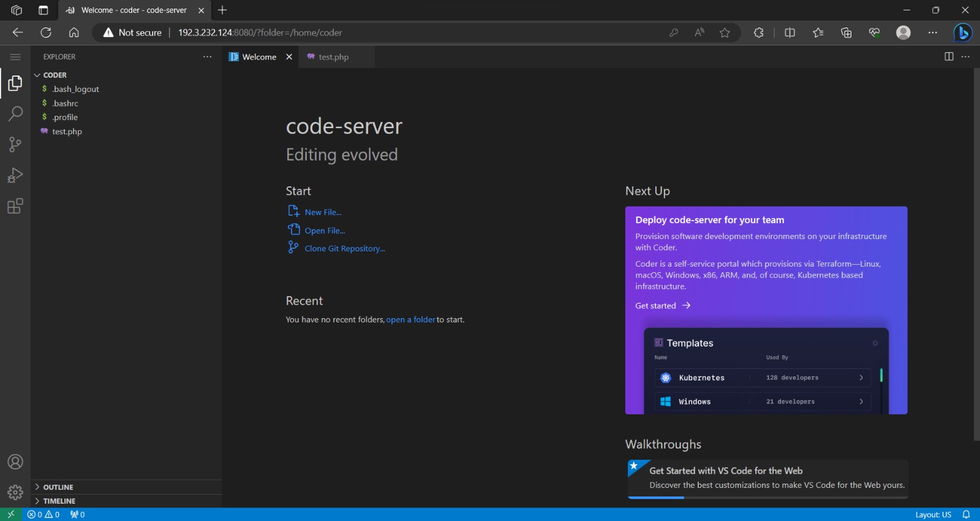Click Get started link in Deploy card
Screen dimensions: 980x521
click(663, 306)
